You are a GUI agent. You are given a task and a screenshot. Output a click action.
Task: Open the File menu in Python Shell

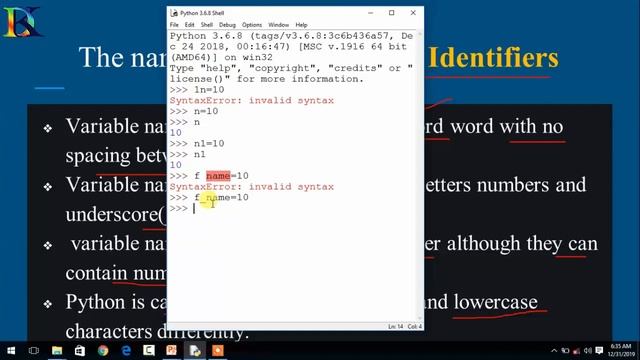174,25
